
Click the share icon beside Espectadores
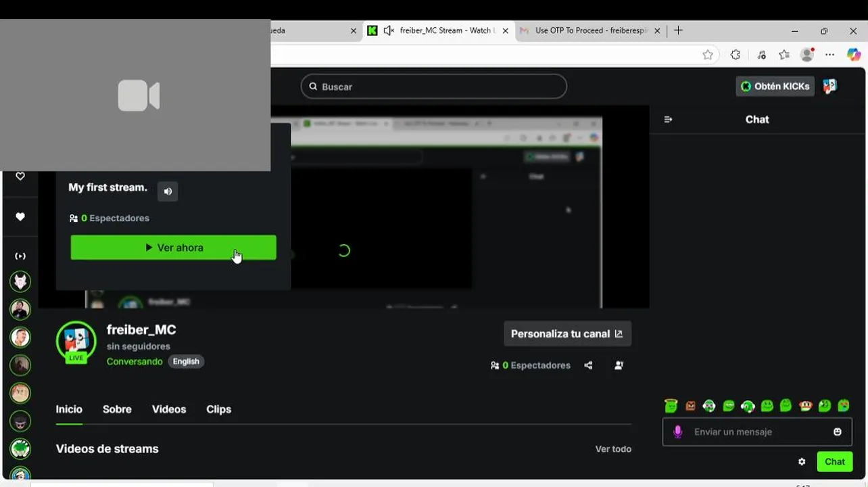click(588, 365)
